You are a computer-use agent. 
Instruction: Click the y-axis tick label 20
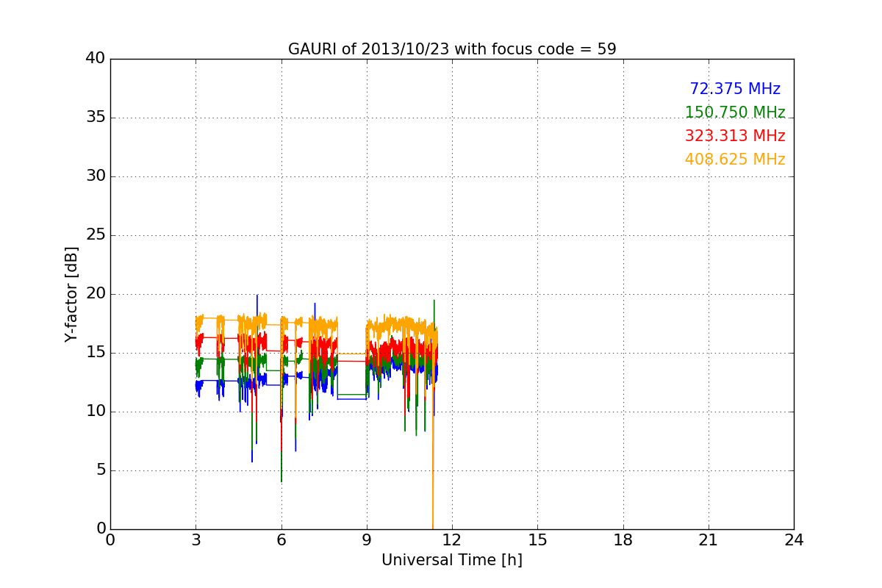coord(96,294)
